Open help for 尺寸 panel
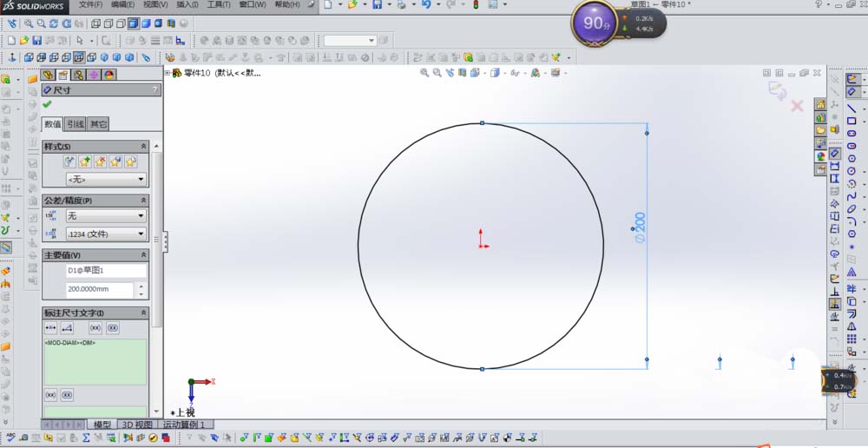868x448 pixels. coord(155,89)
